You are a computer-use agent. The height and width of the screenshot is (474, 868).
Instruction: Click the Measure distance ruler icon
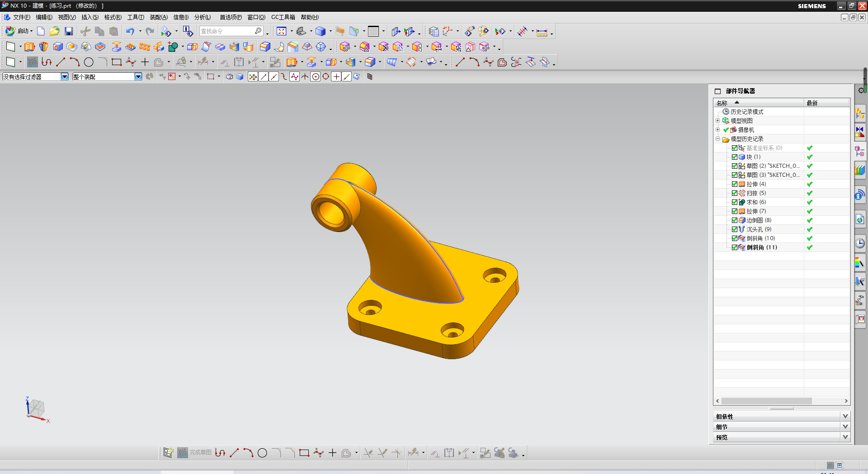click(542, 32)
